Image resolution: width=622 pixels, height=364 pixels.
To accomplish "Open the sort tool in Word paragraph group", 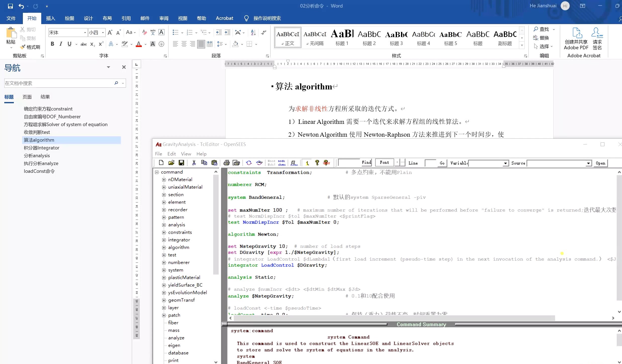I will pyautogui.click(x=253, y=32).
